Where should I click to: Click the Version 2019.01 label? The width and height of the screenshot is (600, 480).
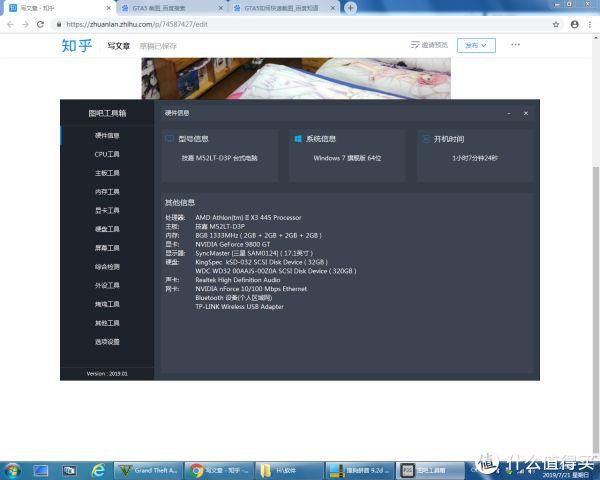click(107, 374)
